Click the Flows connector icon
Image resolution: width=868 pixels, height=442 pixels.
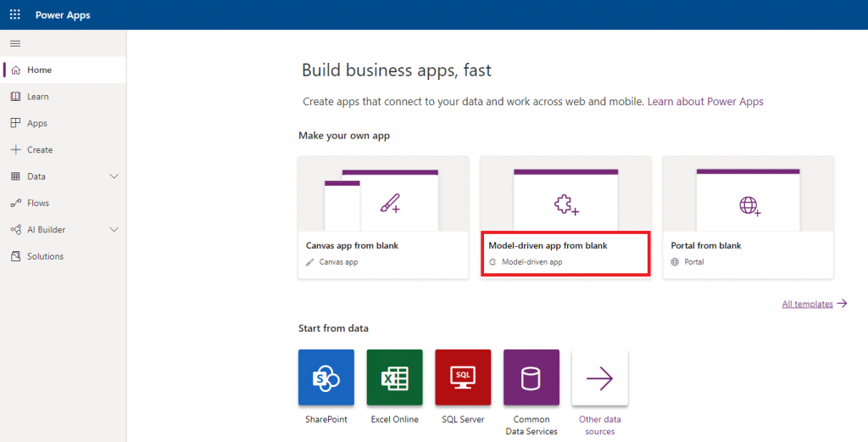[x=15, y=203]
